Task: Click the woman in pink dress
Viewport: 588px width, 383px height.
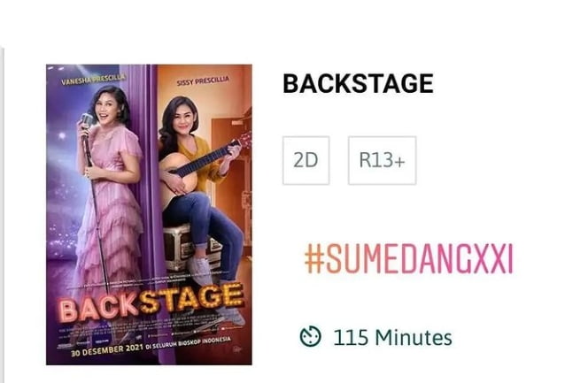Action: 110,188
